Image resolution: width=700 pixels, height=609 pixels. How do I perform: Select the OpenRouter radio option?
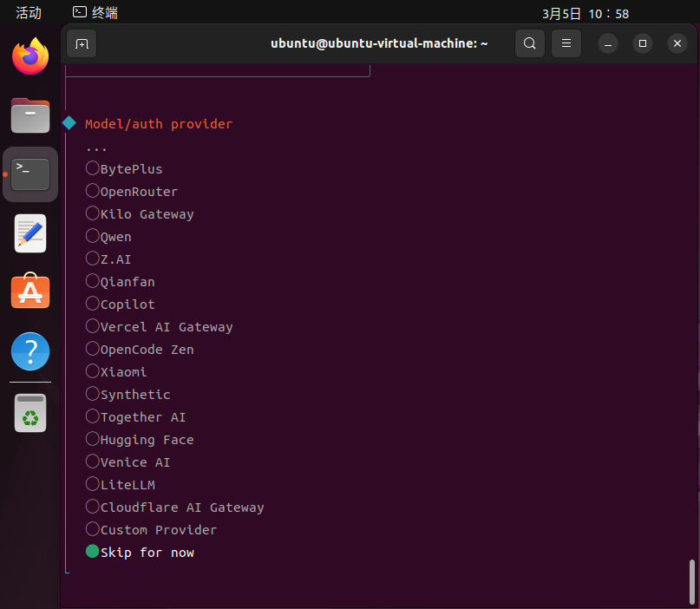[132, 191]
